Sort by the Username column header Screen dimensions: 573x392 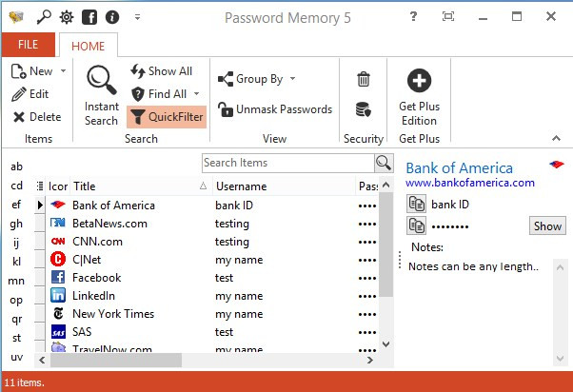pos(284,186)
